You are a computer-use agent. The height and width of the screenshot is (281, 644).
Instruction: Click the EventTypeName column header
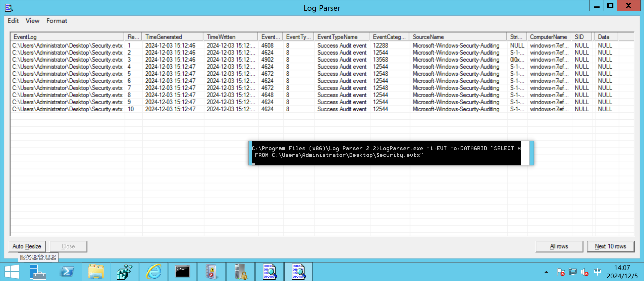(x=342, y=37)
